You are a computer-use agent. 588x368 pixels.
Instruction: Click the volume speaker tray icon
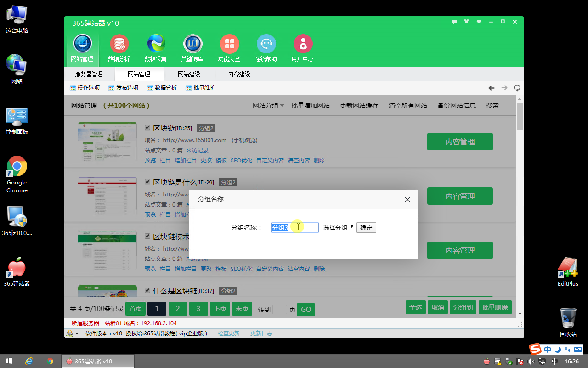click(531, 362)
